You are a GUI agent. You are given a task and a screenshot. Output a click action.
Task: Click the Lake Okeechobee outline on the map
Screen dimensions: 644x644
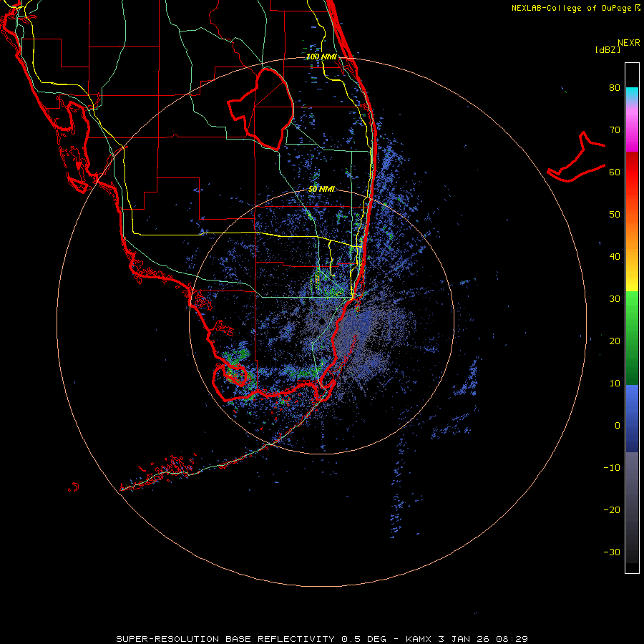pyautogui.click(x=260, y=109)
